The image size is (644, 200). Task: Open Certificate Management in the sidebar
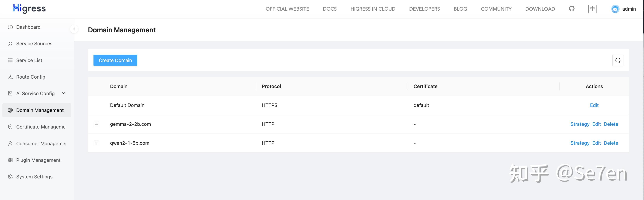tap(41, 127)
